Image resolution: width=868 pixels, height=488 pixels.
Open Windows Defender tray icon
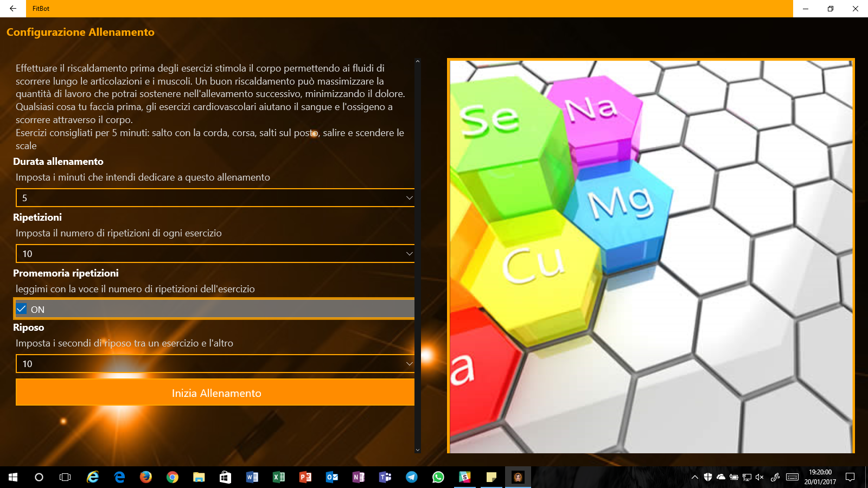click(x=708, y=477)
